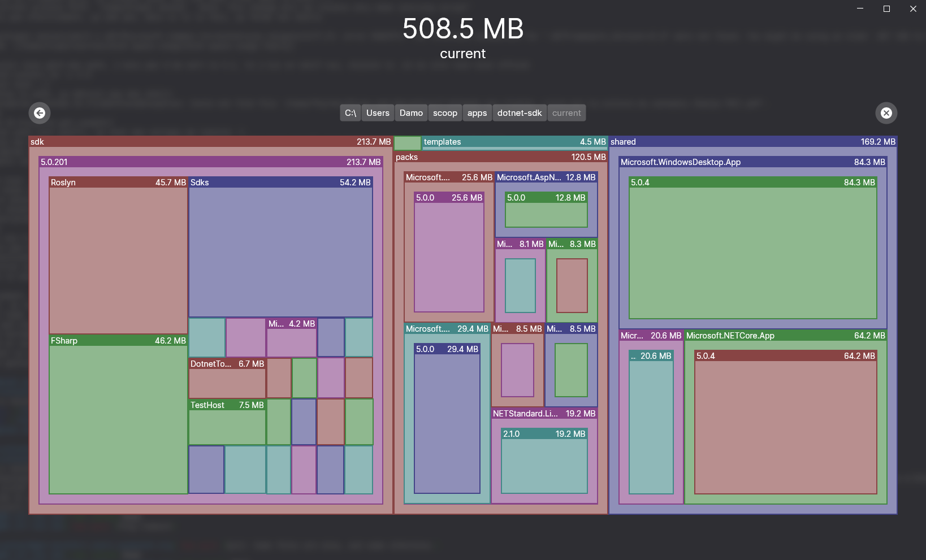Navigate to Users breadcrumb
Image resolution: width=926 pixels, height=560 pixels.
[x=378, y=113]
